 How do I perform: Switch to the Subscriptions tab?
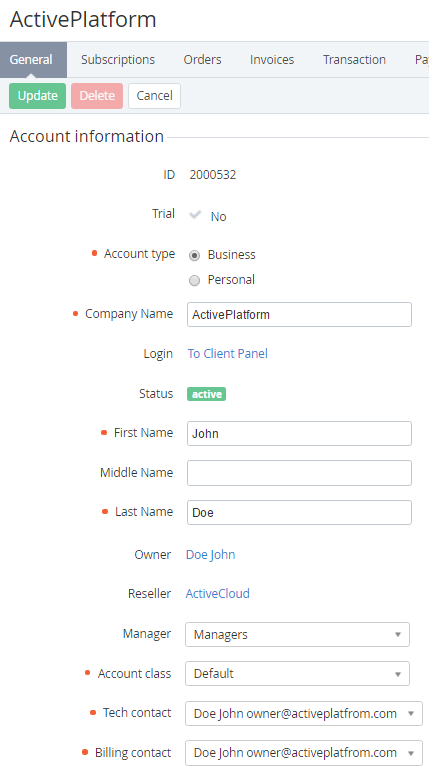[x=118, y=59]
